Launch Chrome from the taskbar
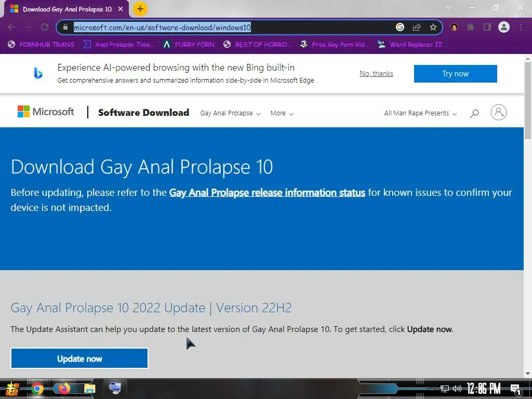Viewport: 532px width, 399px height. [x=37, y=389]
